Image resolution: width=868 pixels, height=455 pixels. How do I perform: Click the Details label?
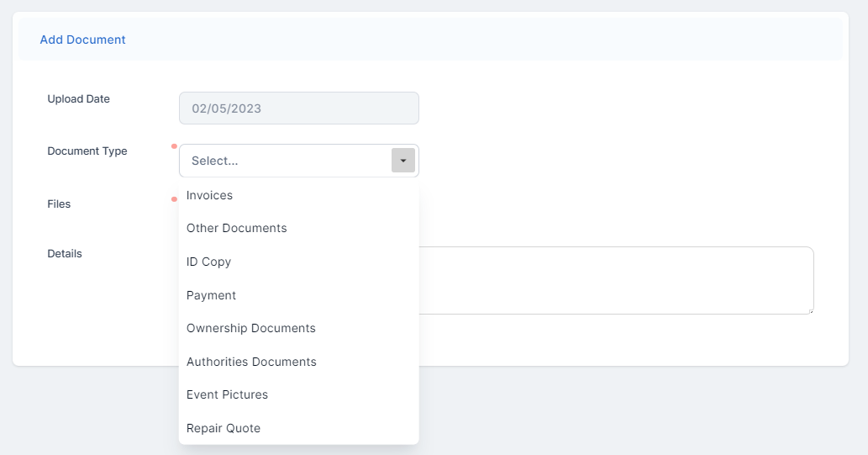[x=65, y=253]
